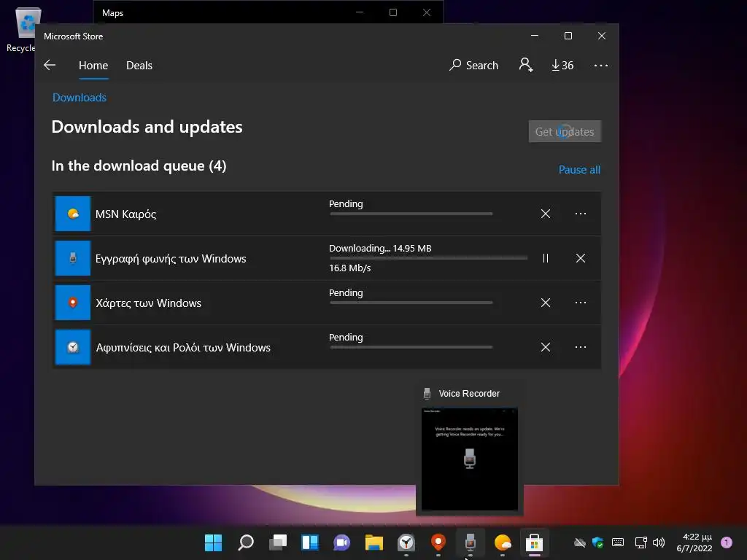Open the Clock app from the taskbar
Screen dimensions: 747x560
406,542
